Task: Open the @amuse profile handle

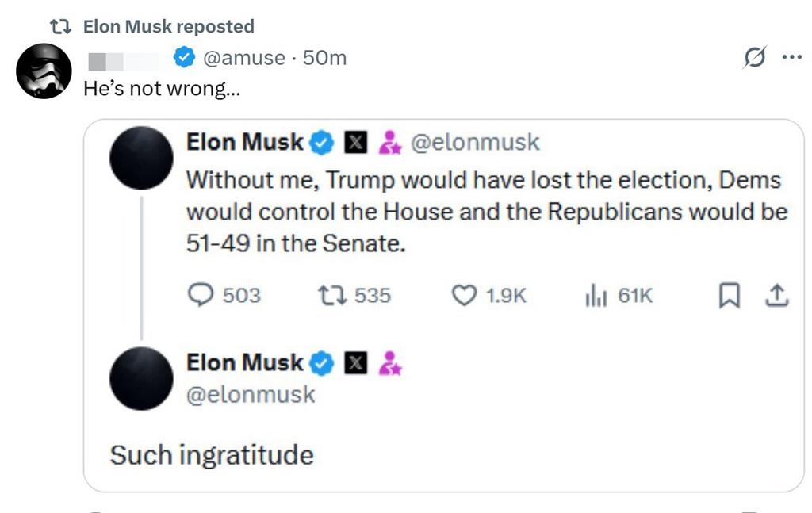Action: (244, 58)
